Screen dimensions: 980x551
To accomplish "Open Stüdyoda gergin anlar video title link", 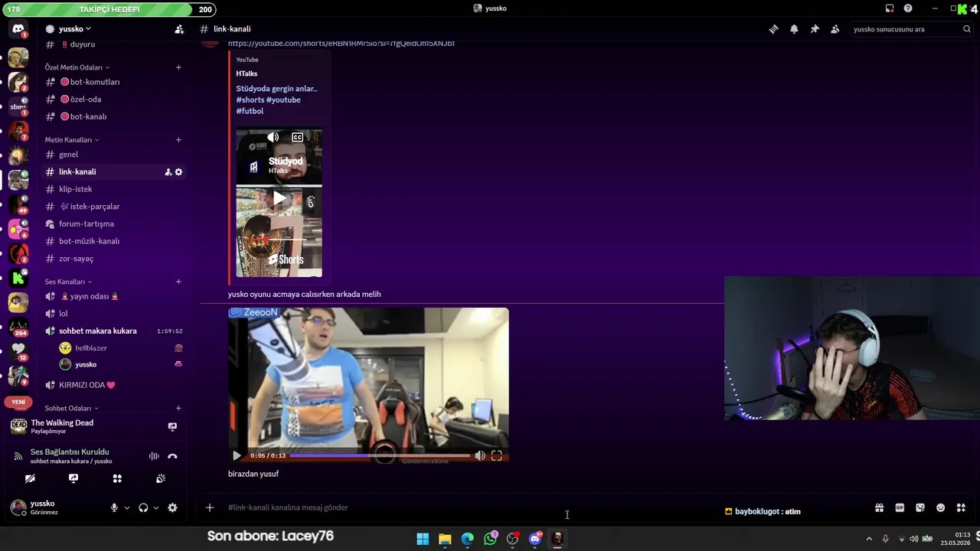I will (x=276, y=99).
